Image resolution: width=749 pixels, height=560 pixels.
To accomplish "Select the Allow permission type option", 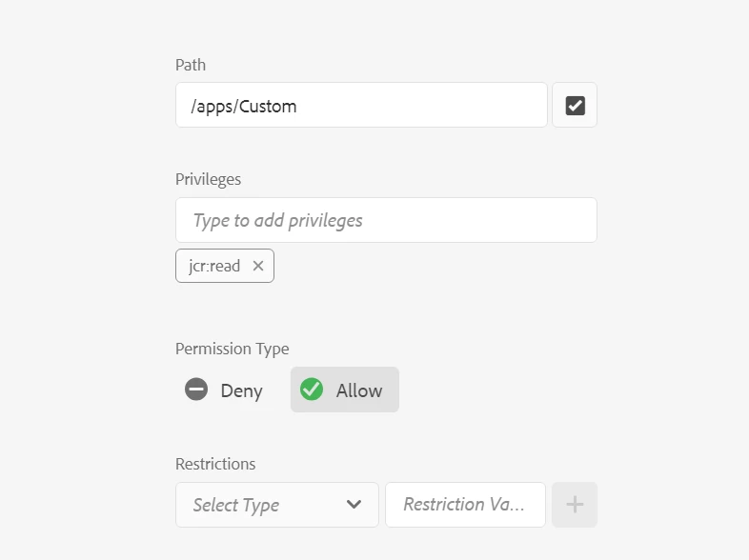I will pos(344,390).
